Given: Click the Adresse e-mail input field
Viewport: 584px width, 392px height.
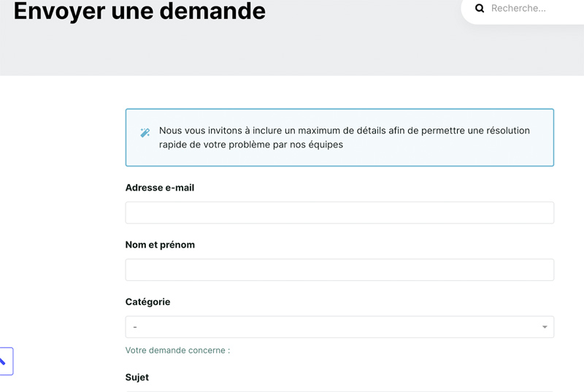Looking at the screenshot, I should (x=339, y=212).
